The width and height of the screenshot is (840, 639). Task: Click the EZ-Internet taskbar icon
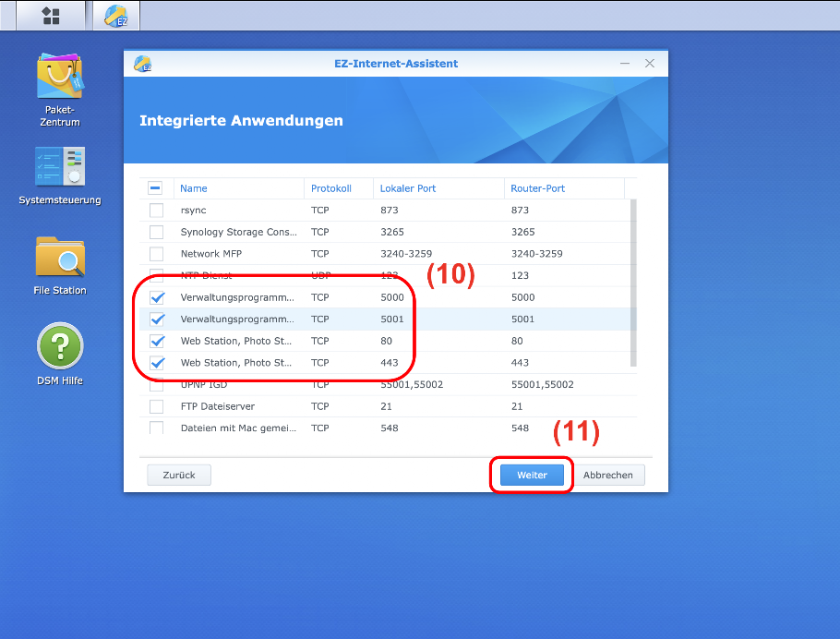[x=115, y=16]
